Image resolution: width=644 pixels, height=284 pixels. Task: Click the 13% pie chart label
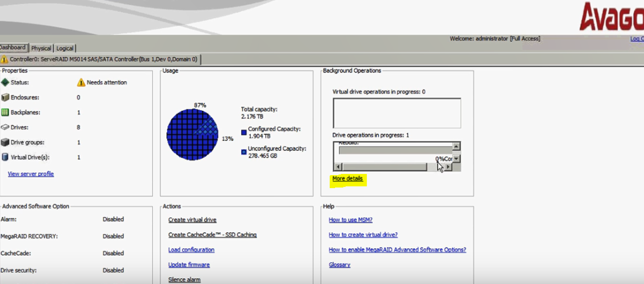227,139
